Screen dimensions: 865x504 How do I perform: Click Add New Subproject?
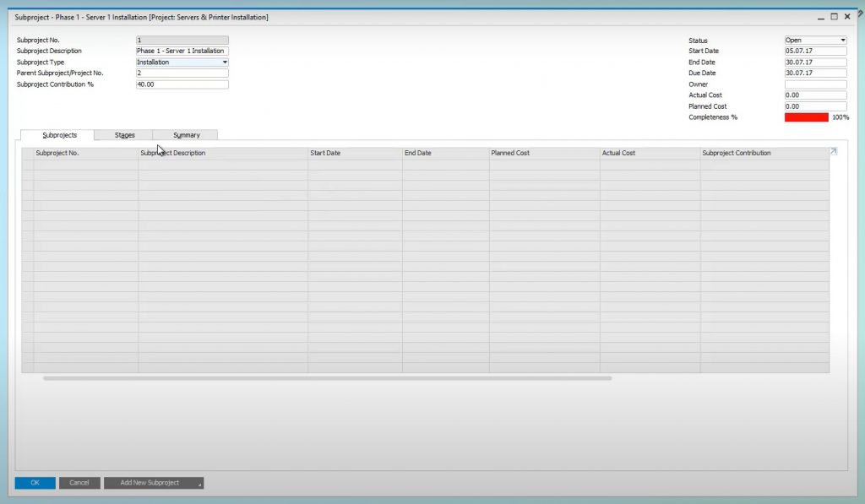coord(148,482)
